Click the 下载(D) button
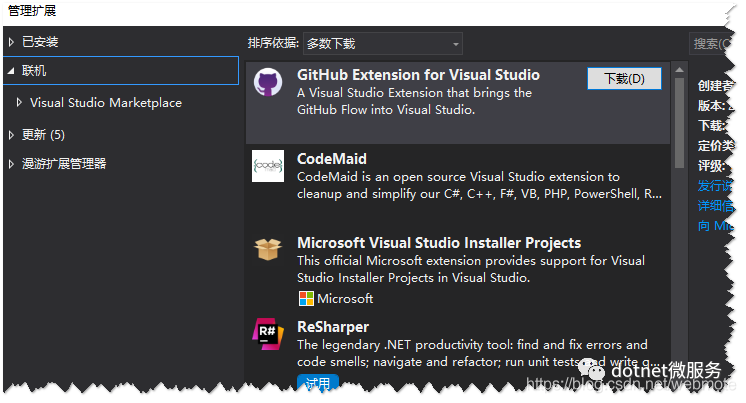The height and width of the screenshot is (403, 746). click(624, 79)
